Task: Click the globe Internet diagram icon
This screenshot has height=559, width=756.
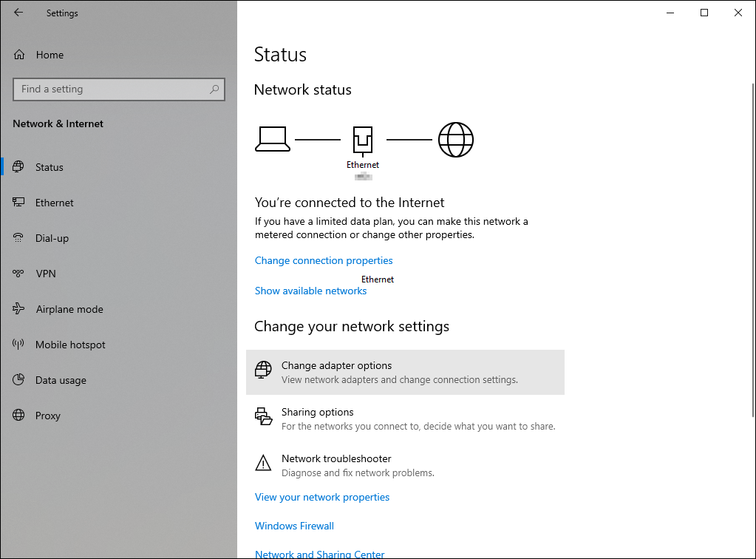Action: pos(455,140)
